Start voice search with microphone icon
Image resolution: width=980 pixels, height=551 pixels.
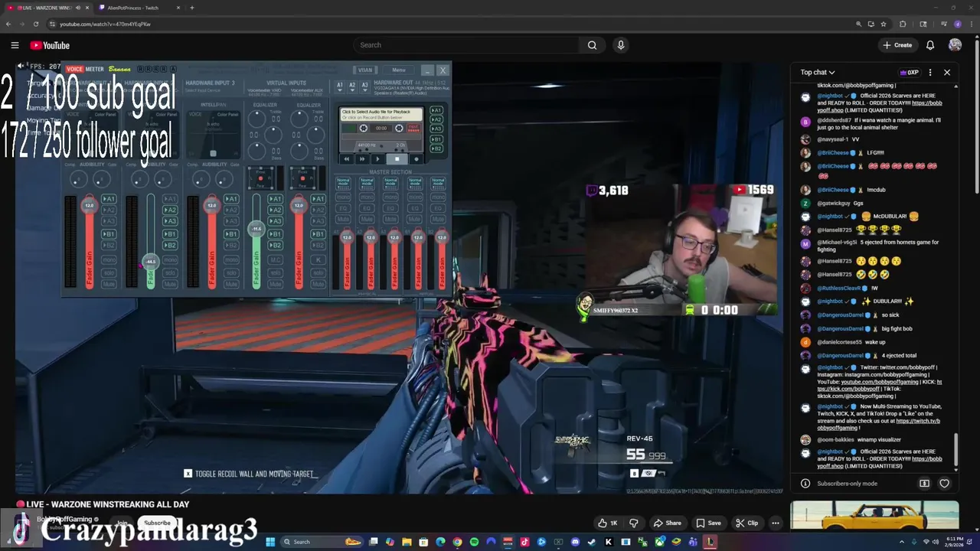pos(621,45)
